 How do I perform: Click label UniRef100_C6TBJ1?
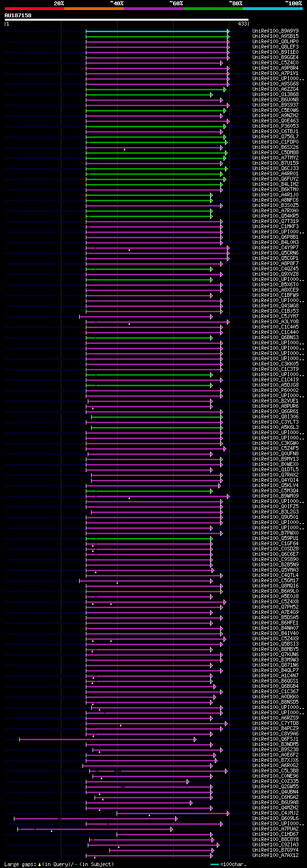pos(275,132)
